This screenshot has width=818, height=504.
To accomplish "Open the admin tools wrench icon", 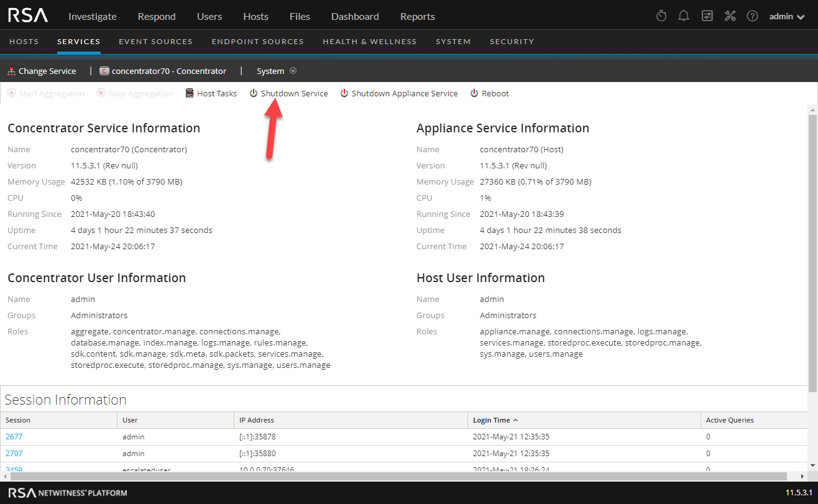I will [x=730, y=16].
